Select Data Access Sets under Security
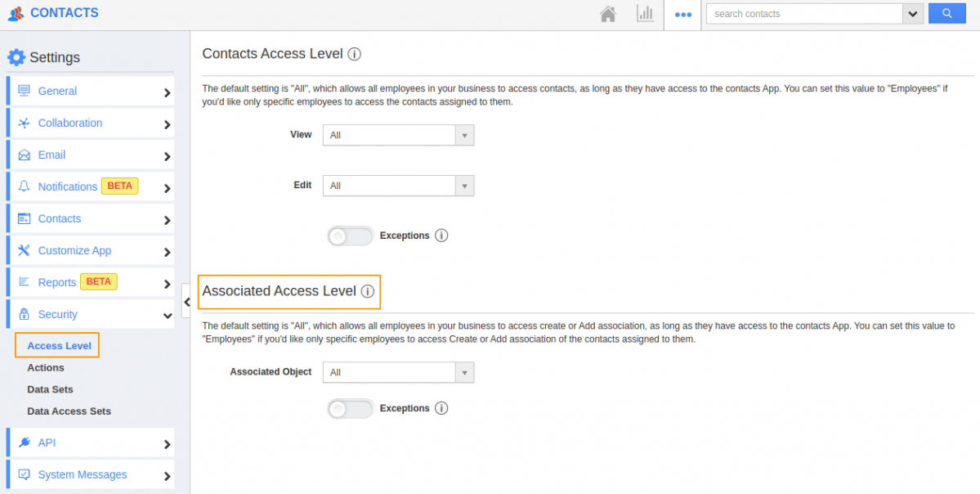The image size is (980, 494). [69, 411]
